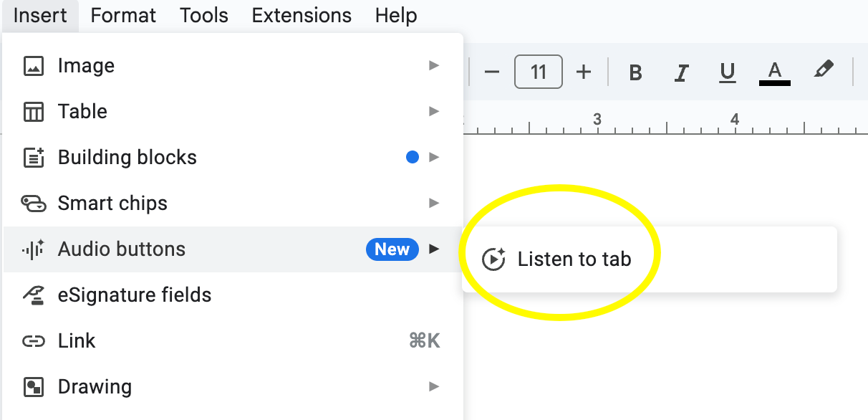Click the Audio buttons waveform icon
Screen dimensions: 868x420
[34, 249]
